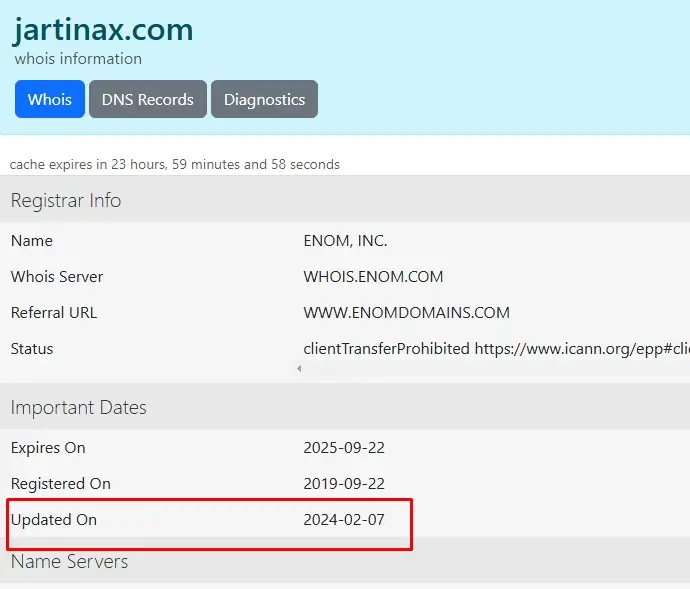This screenshot has height=589, width=690.
Task: Select the updated date 2024-02-07
Action: pos(344,520)
